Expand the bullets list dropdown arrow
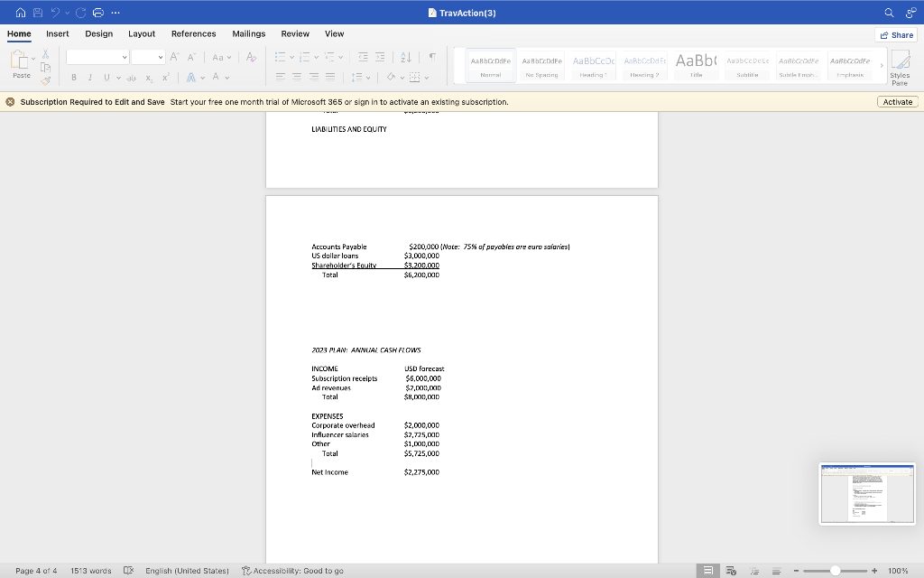Image resolution: width=924 pixels, height=578 pixels. coord(291,57)
